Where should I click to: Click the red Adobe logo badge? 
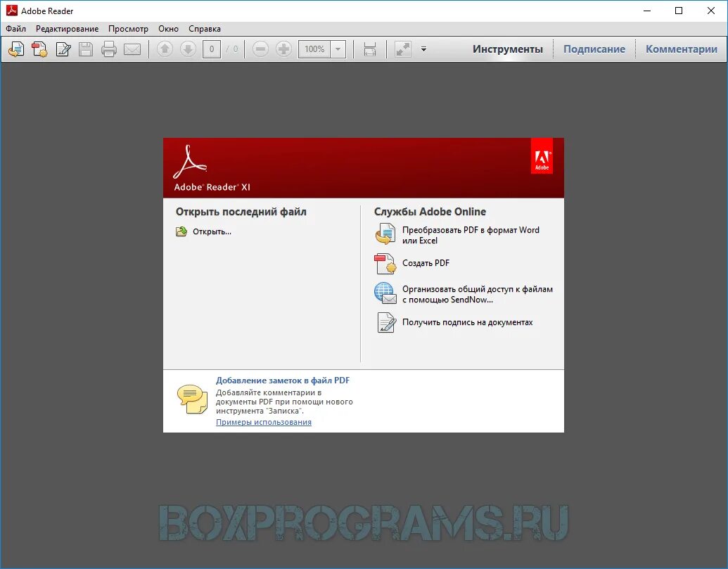[x=542, y=156]
